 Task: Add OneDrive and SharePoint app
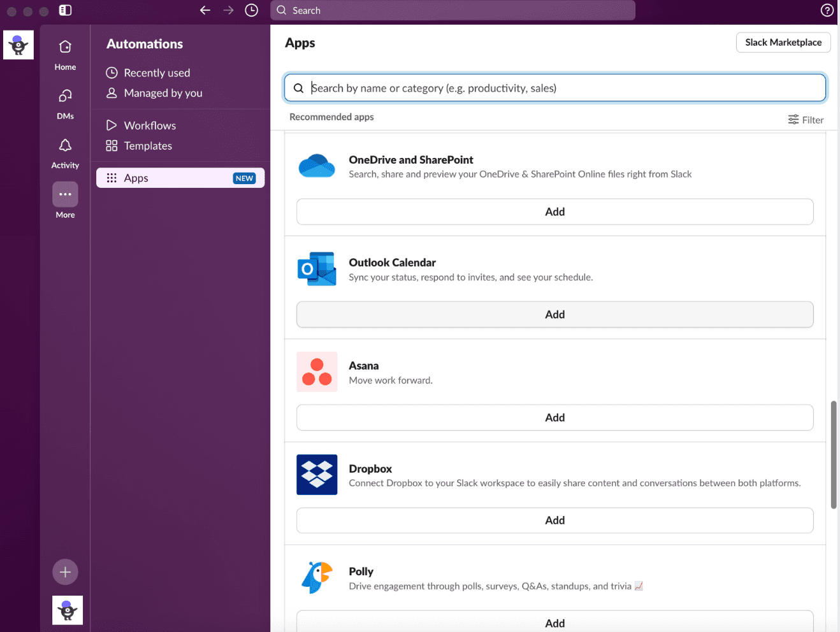(x=554, y=212)
